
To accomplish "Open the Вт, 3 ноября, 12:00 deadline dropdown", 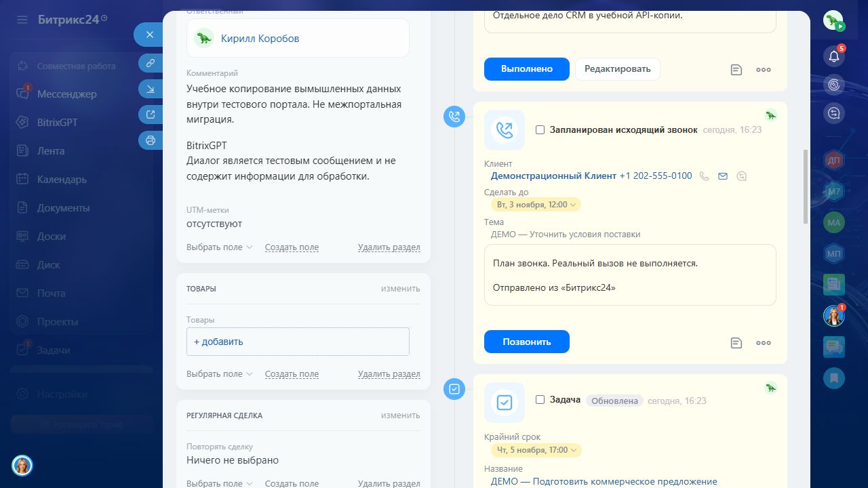I will click(x=536, y=204).
